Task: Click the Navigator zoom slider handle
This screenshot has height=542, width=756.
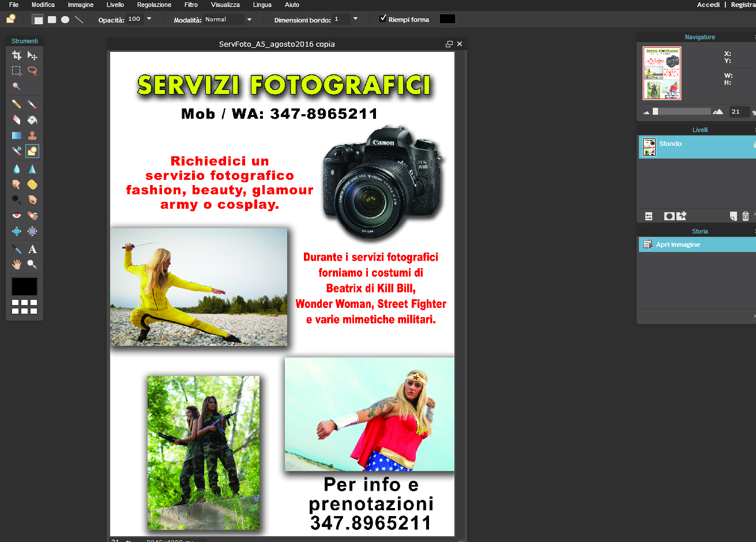Action: (655, 111)
